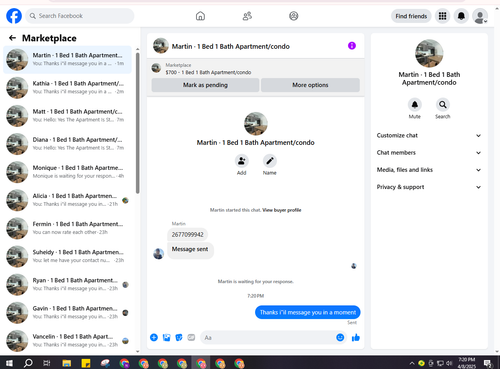Open Windows taskbar search
500x369 pixels.
28,363
